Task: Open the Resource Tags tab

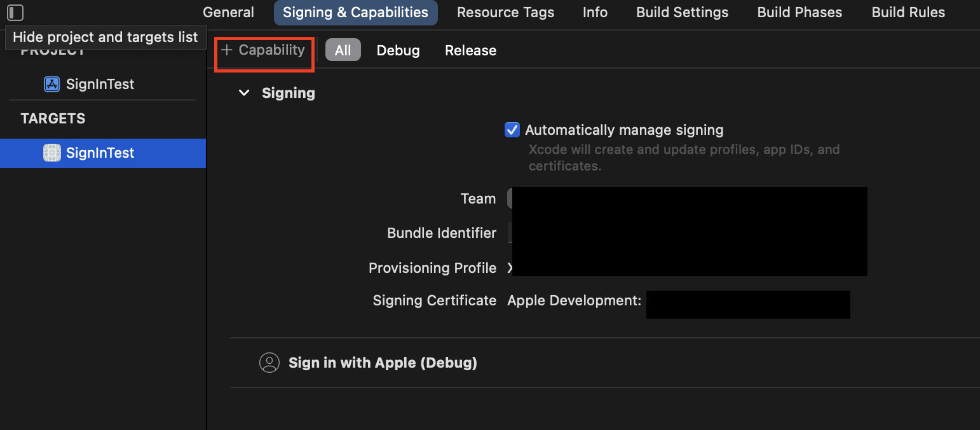Action: (505, 13)
